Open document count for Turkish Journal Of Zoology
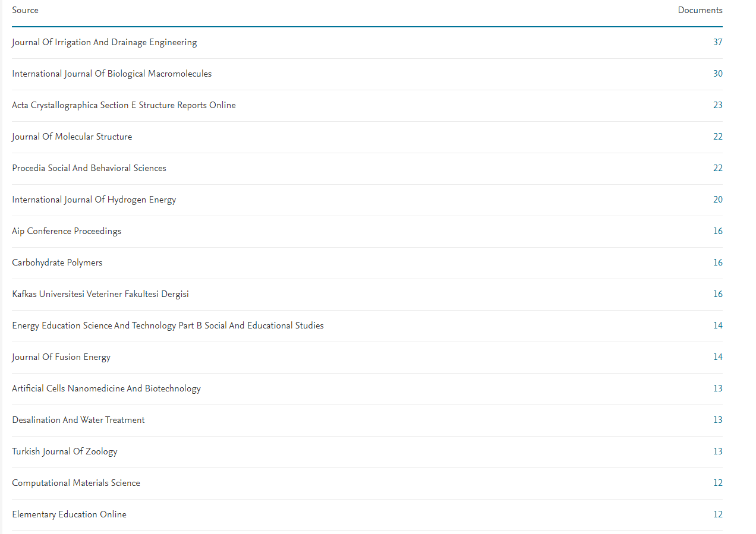Screen dimensions: 756x534 pyautogui.click(x=717, y=451)
